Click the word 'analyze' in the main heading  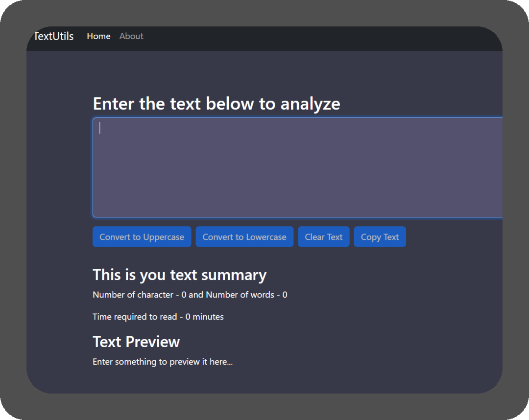tap(310, 104)
